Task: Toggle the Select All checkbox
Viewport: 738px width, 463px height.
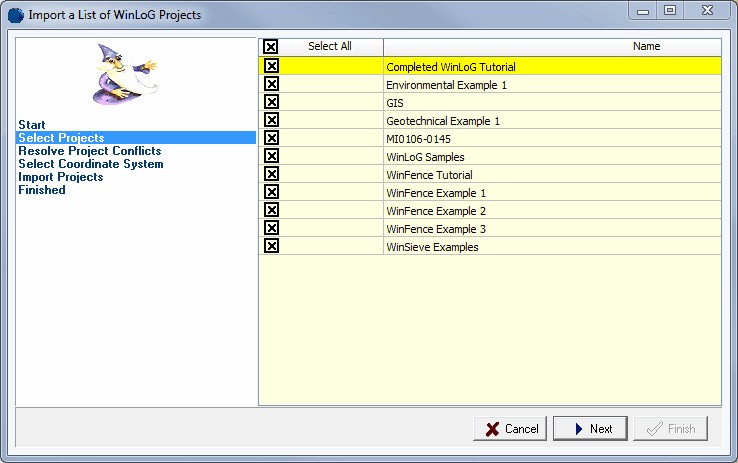Action: pos(271,47)
